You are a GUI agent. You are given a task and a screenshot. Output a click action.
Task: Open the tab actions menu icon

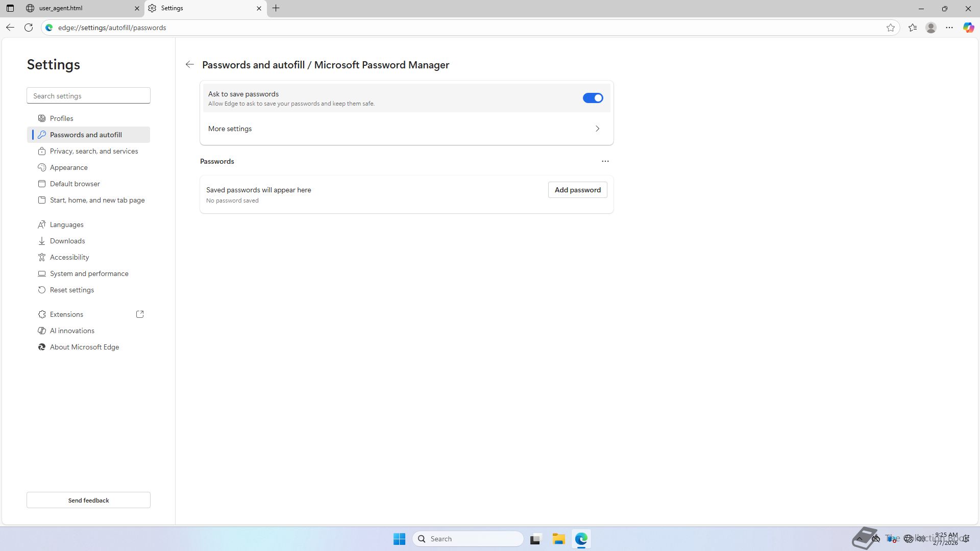point(10,8)
